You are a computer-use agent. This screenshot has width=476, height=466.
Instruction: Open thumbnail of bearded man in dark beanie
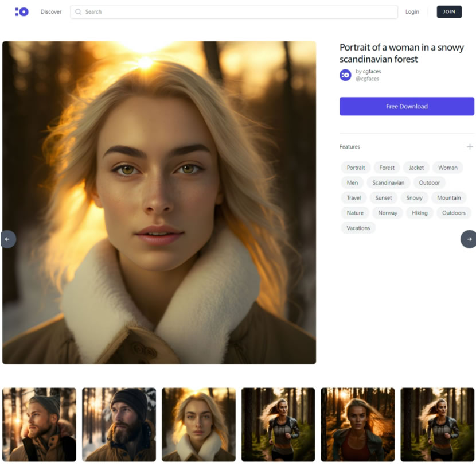click(119, 424)
